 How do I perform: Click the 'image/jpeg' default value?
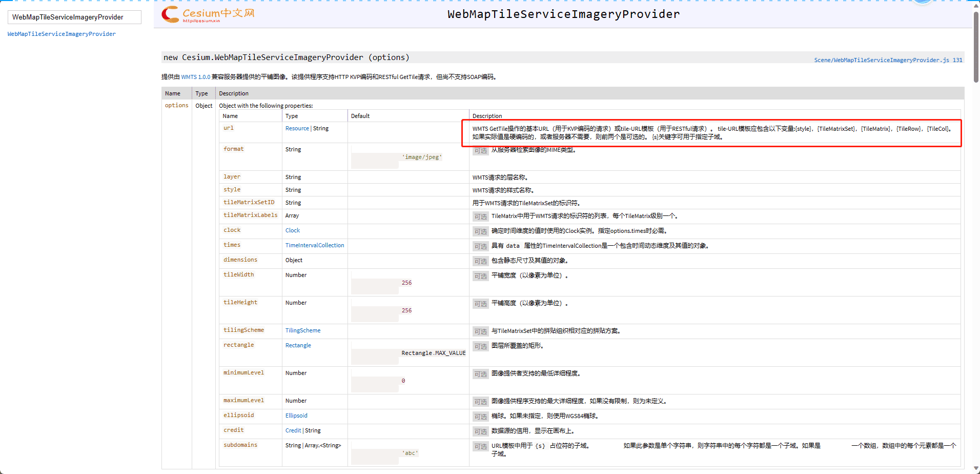(422, 157)
